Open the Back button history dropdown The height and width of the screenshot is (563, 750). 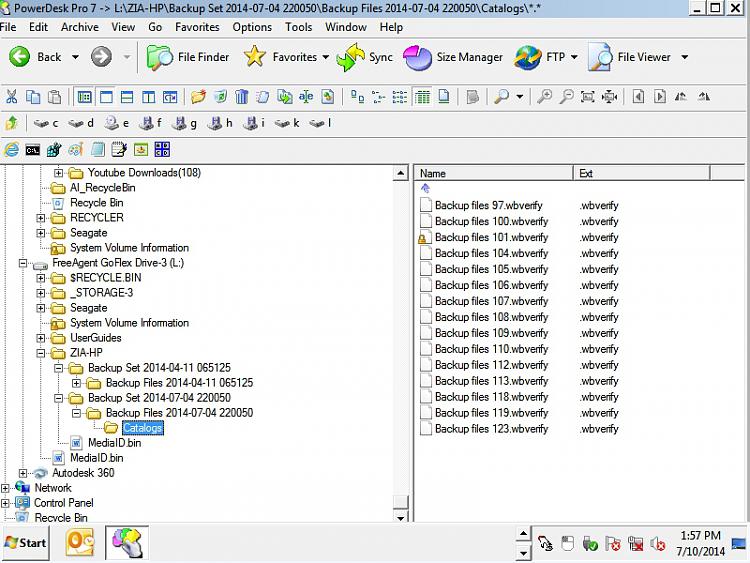[x=75, y=57]
